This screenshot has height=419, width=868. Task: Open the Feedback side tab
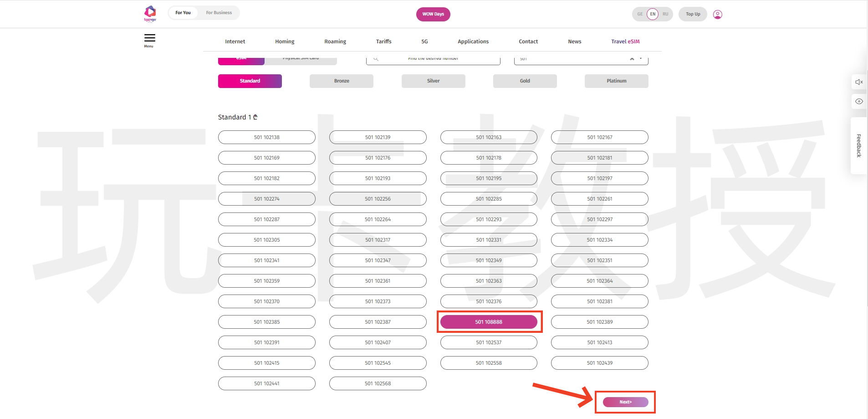coord(858,145)
